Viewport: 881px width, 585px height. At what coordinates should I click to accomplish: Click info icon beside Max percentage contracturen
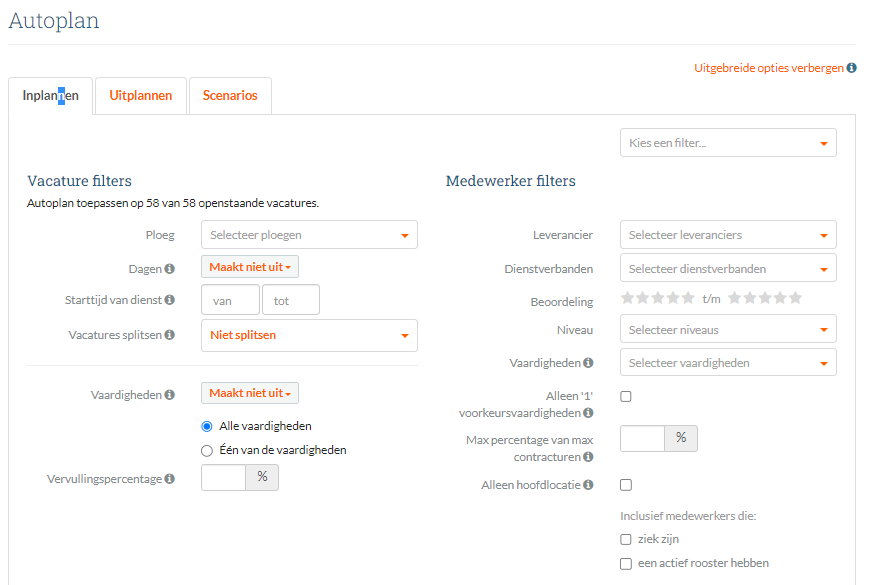[588, 457]
